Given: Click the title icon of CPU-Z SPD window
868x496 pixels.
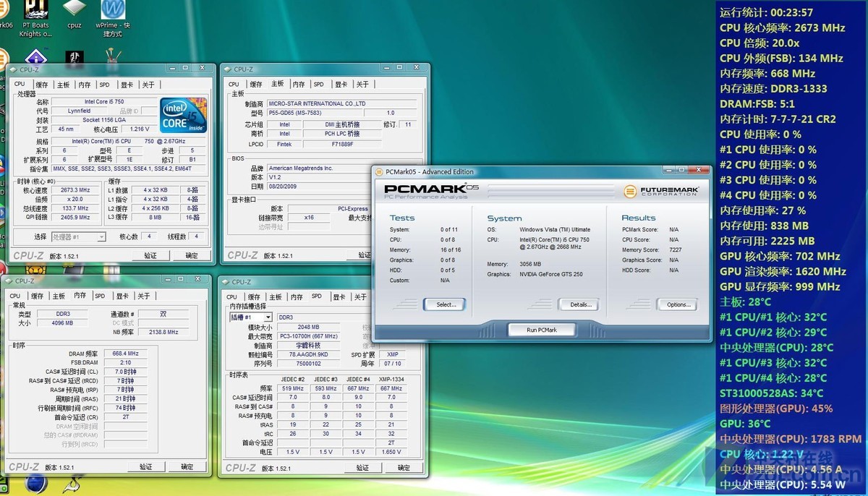Looking at the screenshot, I should [226, 282].
